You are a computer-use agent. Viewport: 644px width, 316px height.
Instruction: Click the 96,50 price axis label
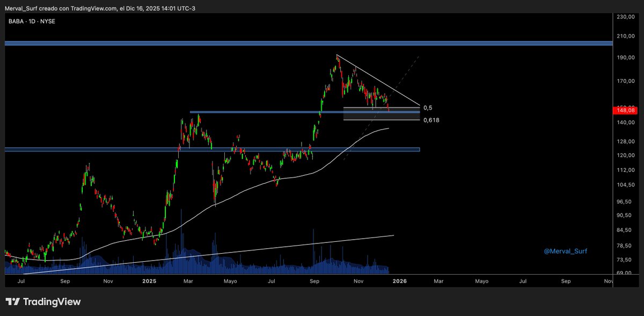point(625,202)
